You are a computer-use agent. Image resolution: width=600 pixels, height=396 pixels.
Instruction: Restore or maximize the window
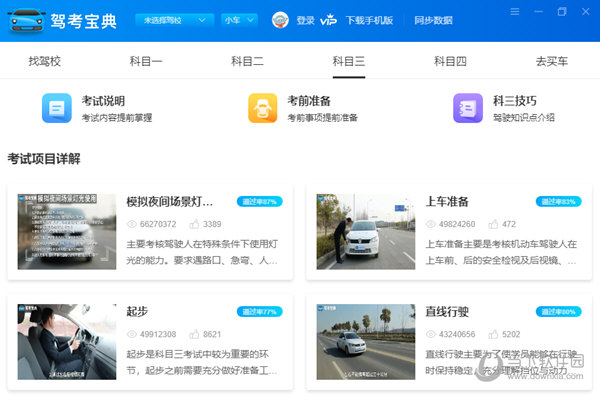pyautogui.click(x=562, y=11)
